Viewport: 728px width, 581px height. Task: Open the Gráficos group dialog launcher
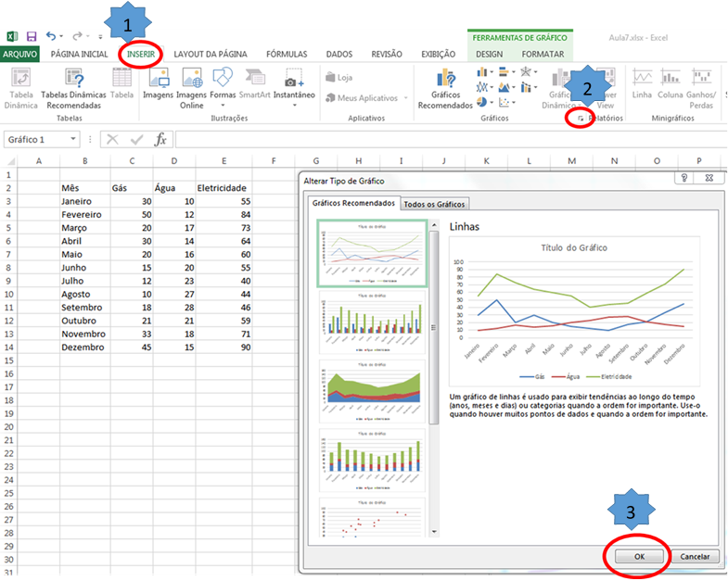(581, 119)
